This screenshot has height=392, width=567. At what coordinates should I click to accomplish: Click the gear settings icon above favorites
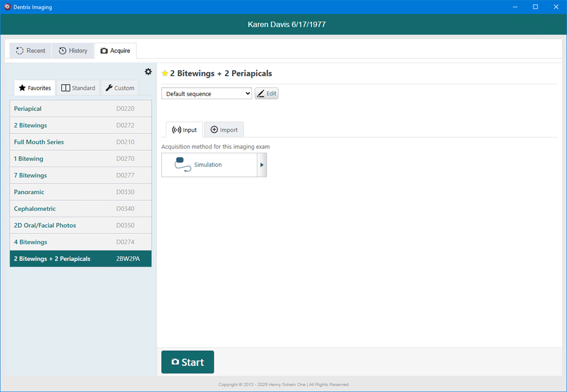[x=148, y=72]
